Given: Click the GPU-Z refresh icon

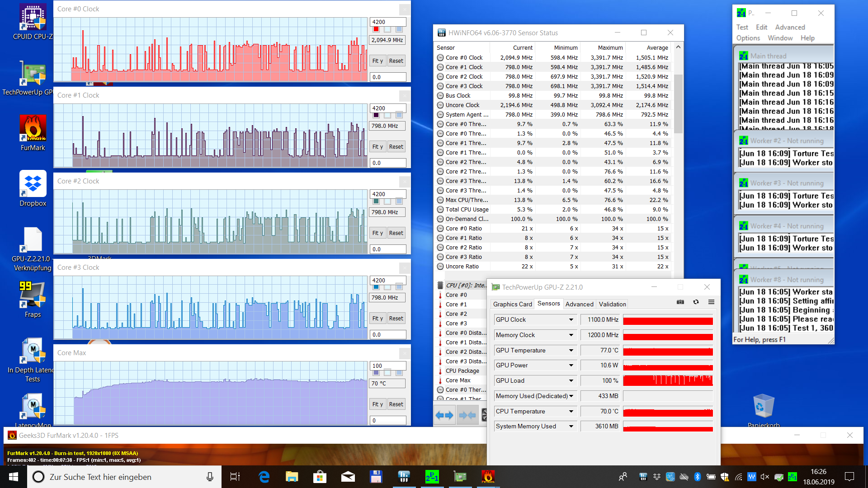Looking at the screenshot, I should 696,302.
